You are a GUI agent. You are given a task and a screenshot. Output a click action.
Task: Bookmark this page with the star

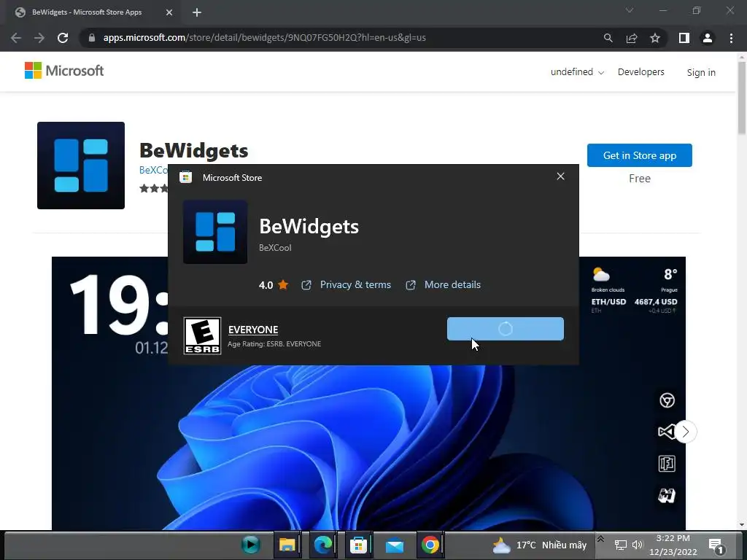[x=655, y=38]
